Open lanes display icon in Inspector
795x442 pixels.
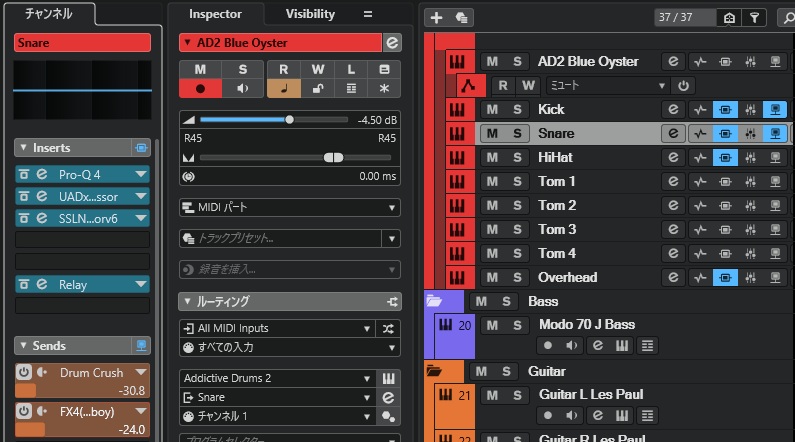point(351,89)
